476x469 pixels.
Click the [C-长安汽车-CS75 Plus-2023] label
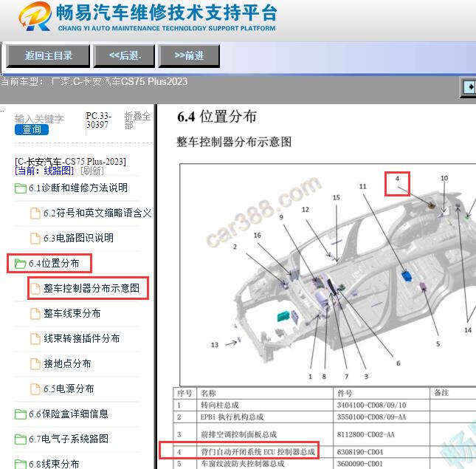coord(70,161)
